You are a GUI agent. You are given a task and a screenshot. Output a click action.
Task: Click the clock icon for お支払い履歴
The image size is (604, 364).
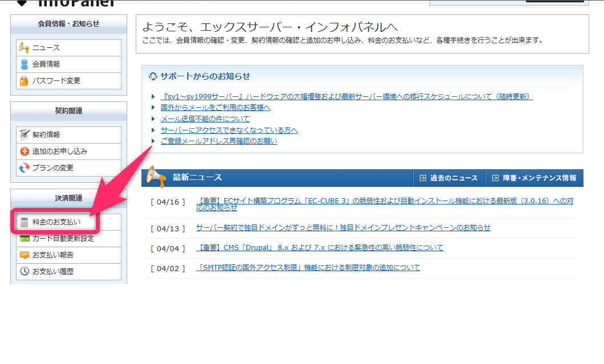pos(25,271)
